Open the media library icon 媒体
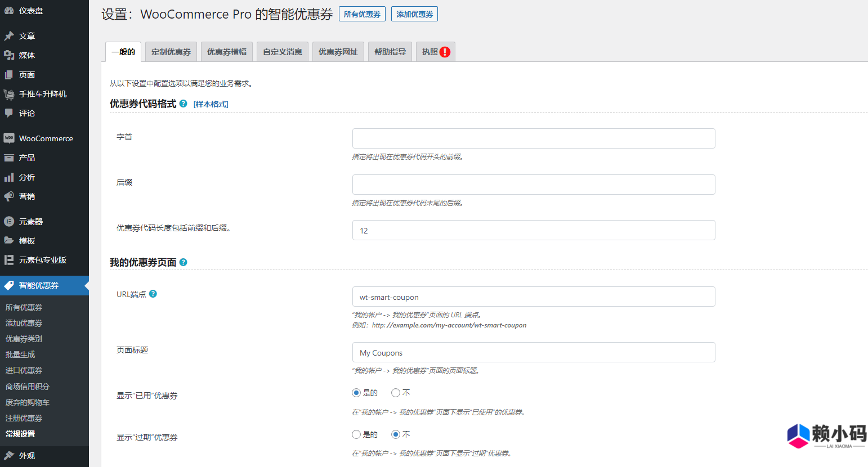The height and width of the screenshot is (467, 868). click(x=9, y=55)
